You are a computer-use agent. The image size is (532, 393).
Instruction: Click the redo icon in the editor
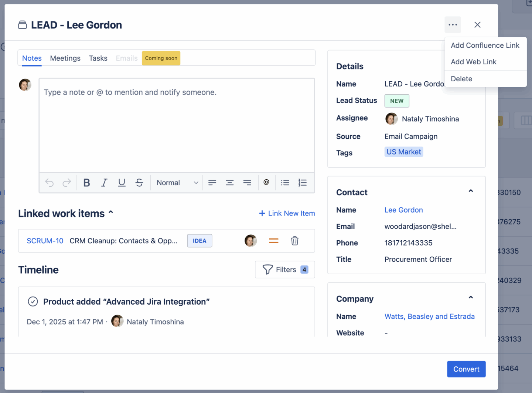(67, 182)
